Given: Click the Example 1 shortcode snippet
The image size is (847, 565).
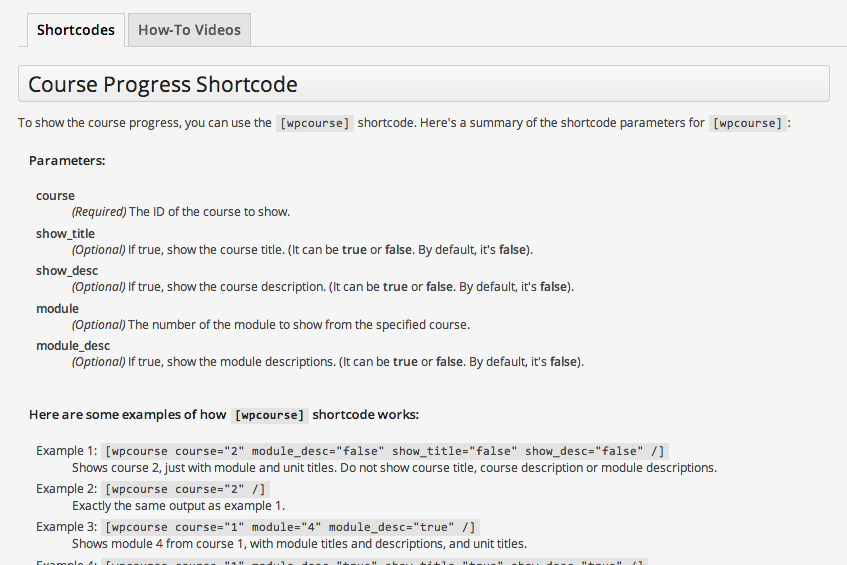Looking at the screenshot, I should click(x=384, y=451).
